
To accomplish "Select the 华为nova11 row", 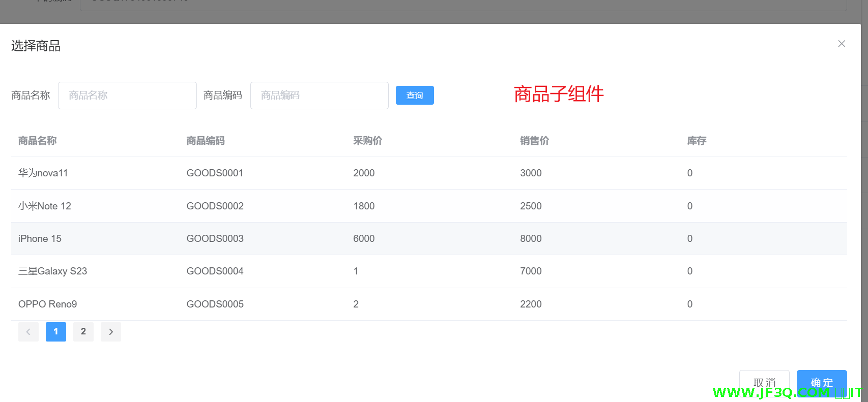I will pyautogui.click(x=43, y=173).
